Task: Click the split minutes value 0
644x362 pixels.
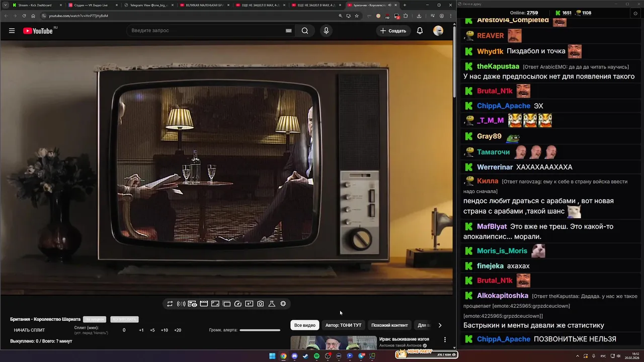Action: (x=124, y=330)
